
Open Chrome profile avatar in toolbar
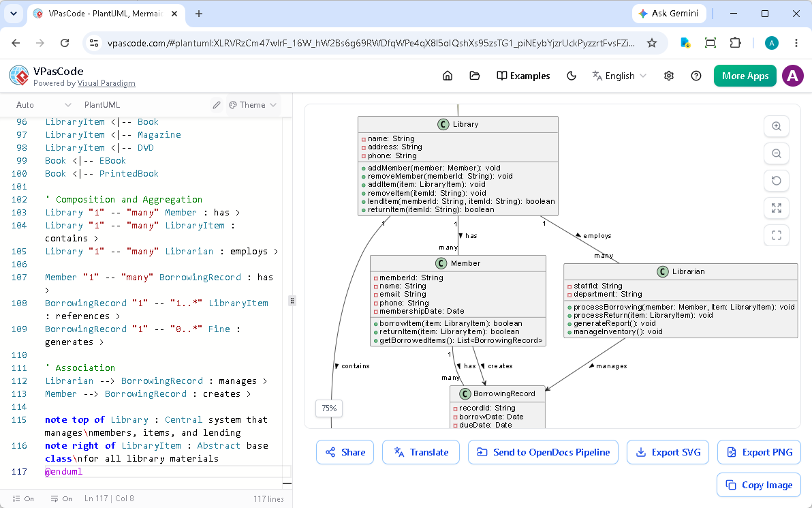(772, 43)
